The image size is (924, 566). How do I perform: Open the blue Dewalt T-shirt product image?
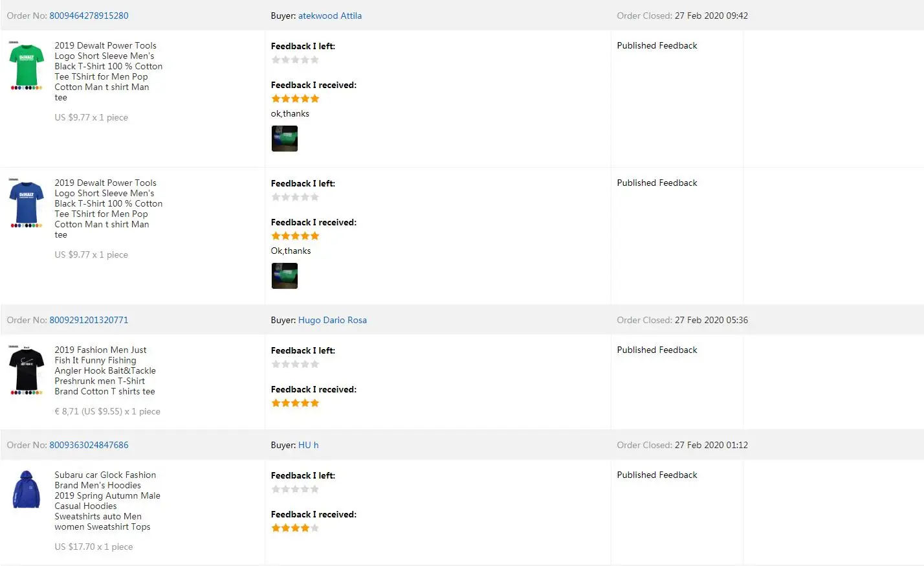click(x=27, y=203)
